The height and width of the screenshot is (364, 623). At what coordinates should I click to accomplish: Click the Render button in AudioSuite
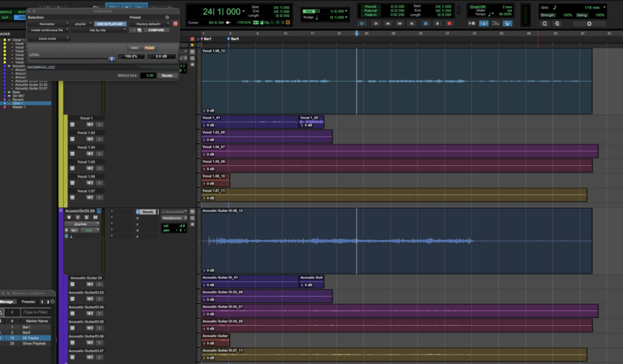click(x=167, y=75)
